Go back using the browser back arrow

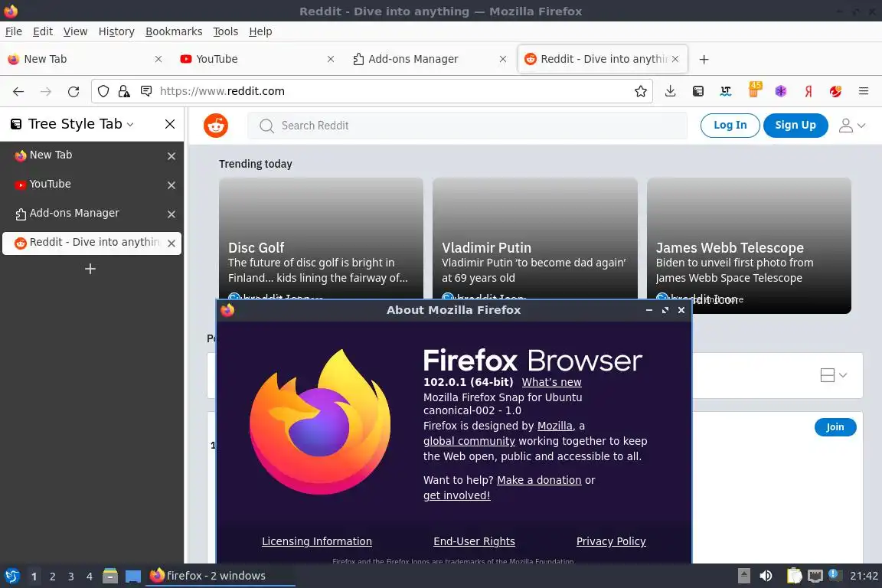point(18,91)
